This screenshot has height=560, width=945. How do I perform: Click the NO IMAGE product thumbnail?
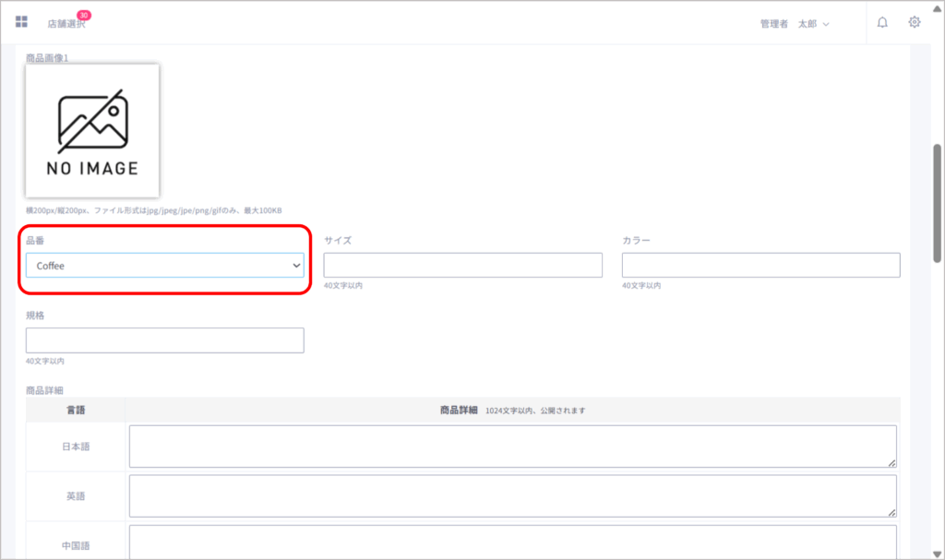92,130
